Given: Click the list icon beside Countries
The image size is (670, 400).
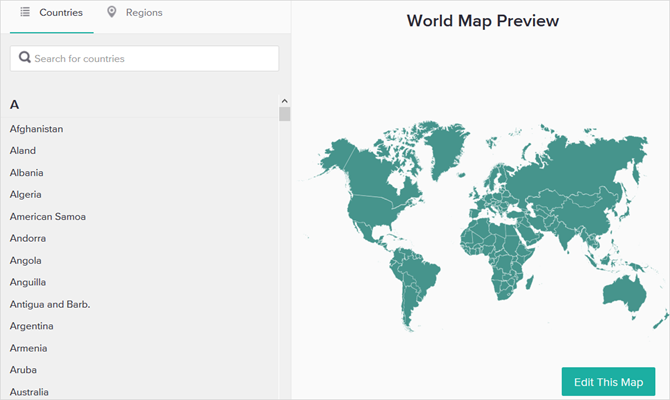Looking at the screenshot, I should (25, 12).
